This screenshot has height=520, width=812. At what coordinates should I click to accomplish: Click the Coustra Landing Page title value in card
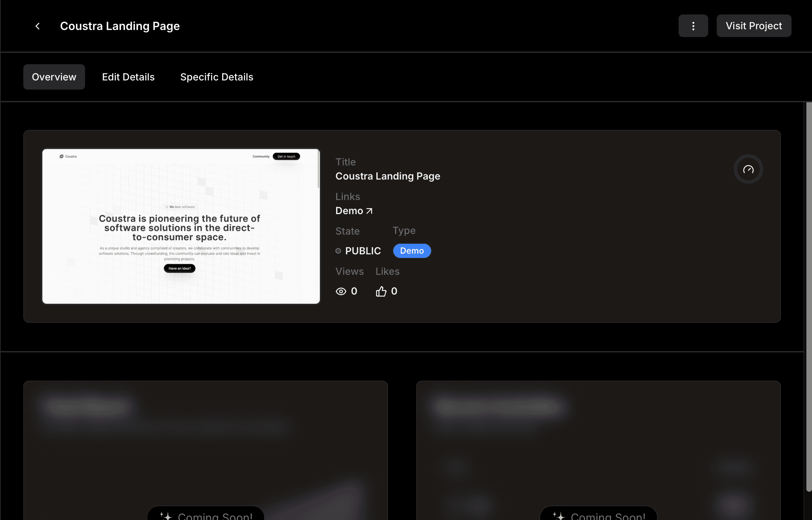click(388, 176)
